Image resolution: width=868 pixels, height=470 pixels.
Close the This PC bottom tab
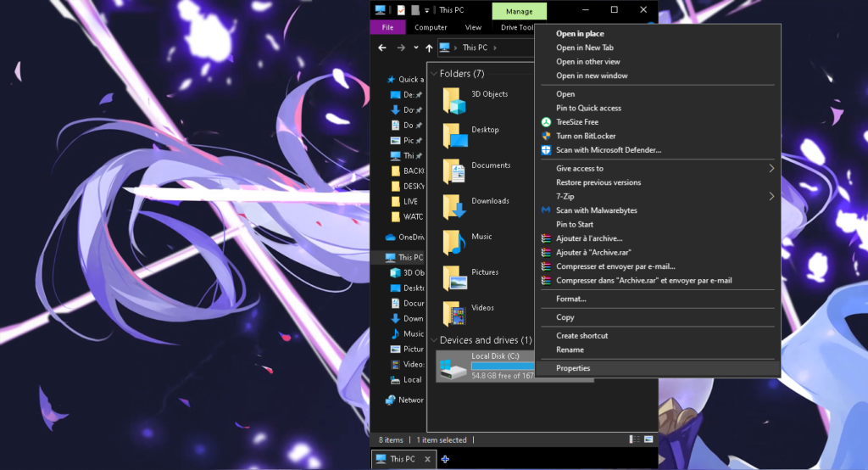[x=427, y=459]
